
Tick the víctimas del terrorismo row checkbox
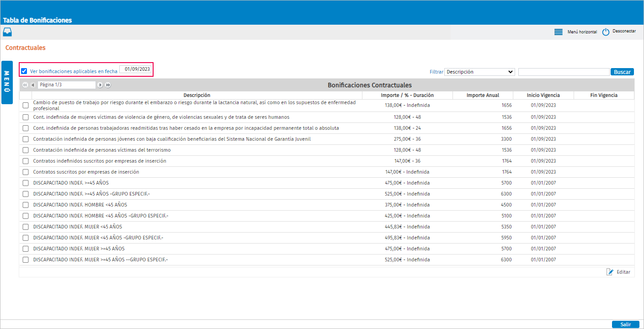[x=26, y=150]
